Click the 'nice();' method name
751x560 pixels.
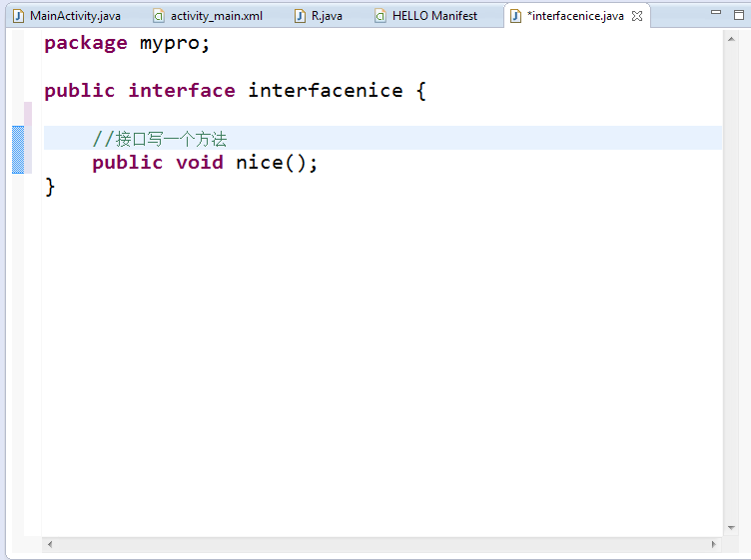point(277,163)
